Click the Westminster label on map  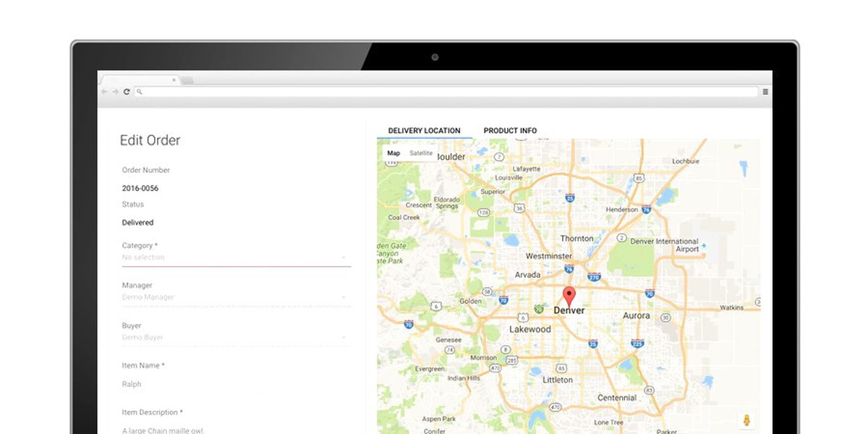pos(549,256)
